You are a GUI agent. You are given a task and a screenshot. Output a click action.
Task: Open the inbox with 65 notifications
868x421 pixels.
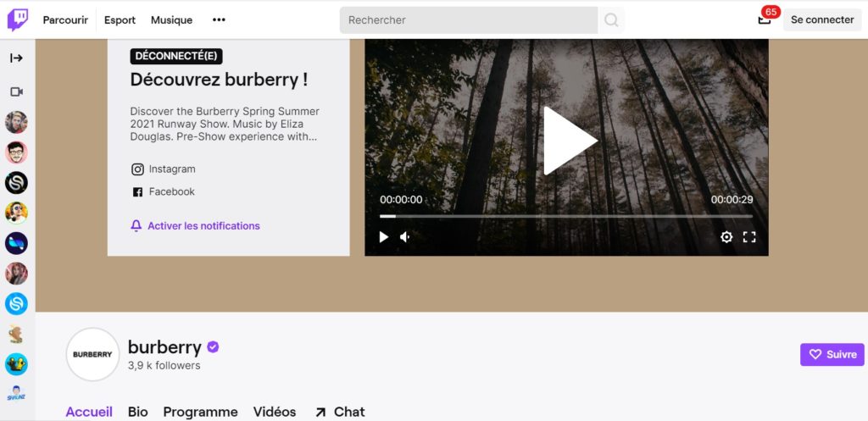(x=765, y=19)
